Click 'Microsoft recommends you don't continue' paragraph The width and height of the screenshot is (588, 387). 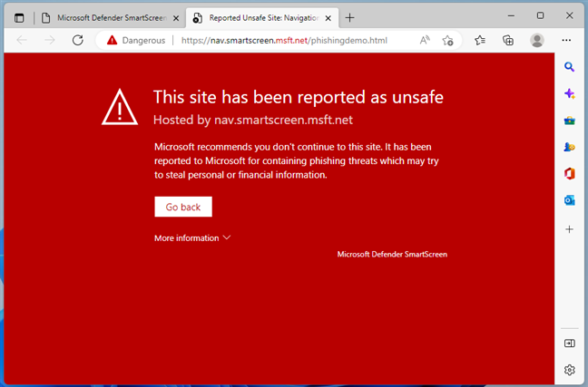pyautogui.click(x=296, y=160)
